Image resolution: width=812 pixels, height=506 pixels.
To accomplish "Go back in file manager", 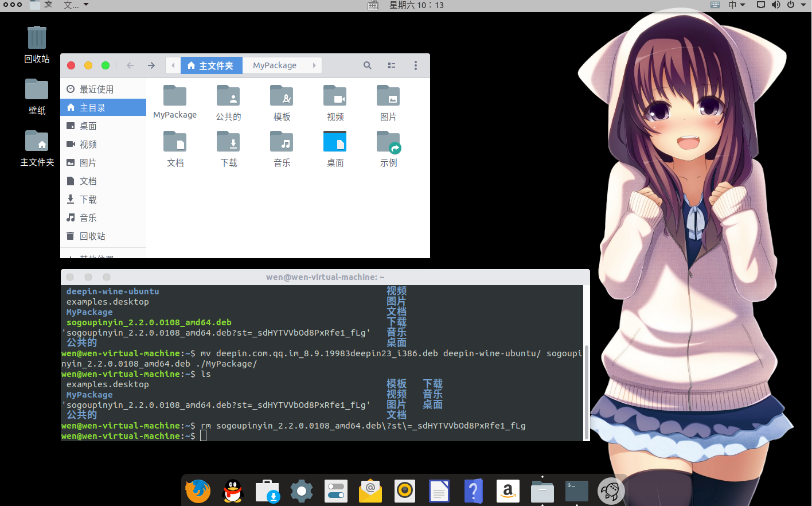I will pos(130,65).
